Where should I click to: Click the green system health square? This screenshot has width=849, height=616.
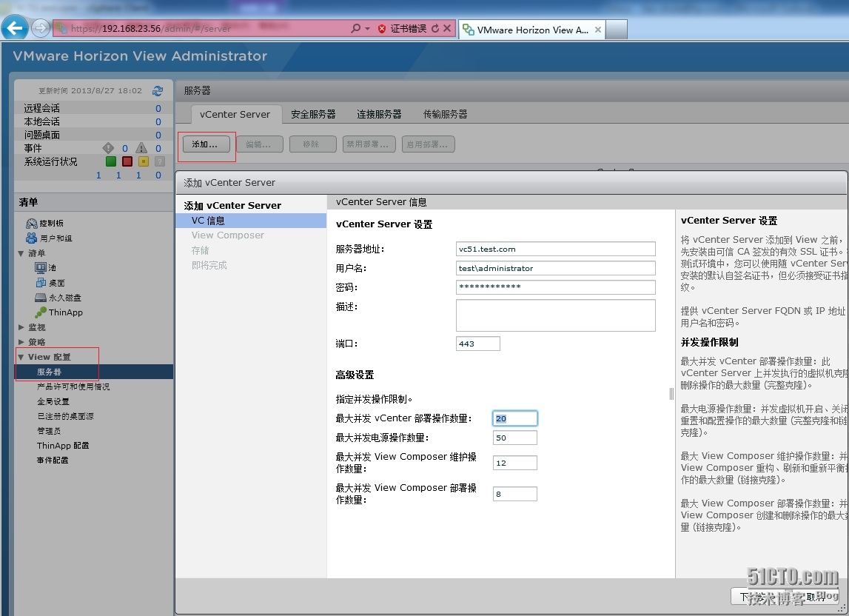coord(111,161)
